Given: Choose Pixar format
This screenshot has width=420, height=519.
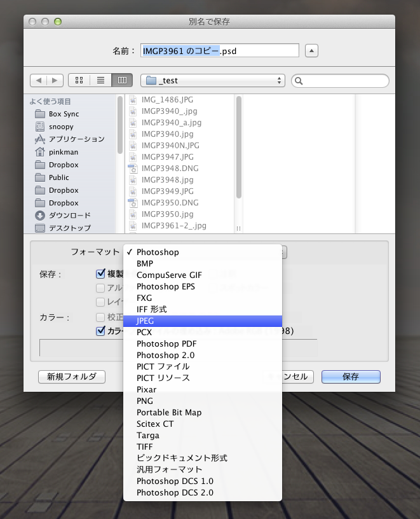Looking at the screenshot, I should 203,390.
